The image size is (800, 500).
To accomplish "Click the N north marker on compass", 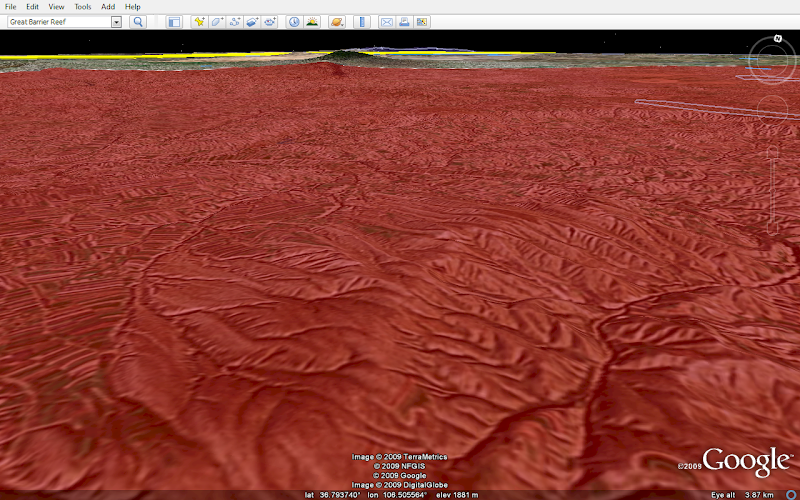I will coord(777,38).
